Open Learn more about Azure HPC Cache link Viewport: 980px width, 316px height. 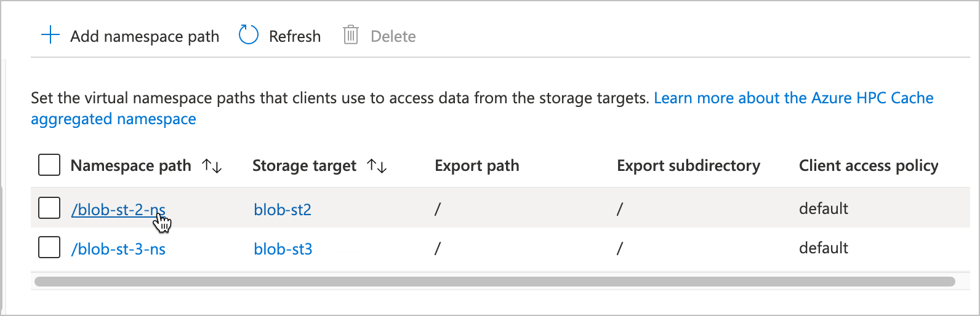click(x=793, y=98)
